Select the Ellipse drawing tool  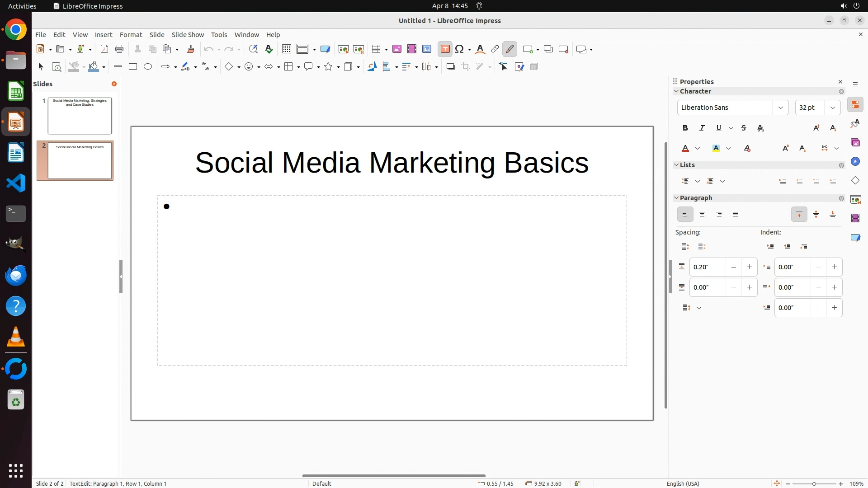(148, 67)
